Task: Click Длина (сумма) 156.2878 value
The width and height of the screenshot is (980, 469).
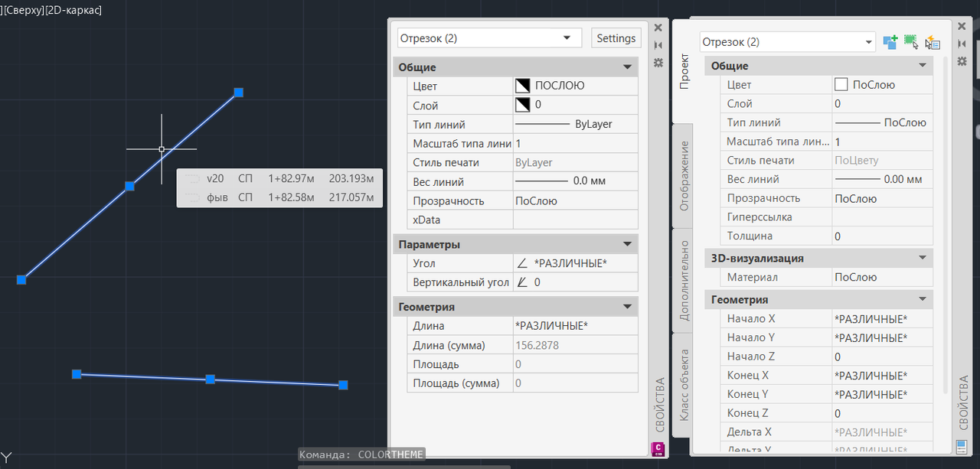Action: (x=575, y=345)
